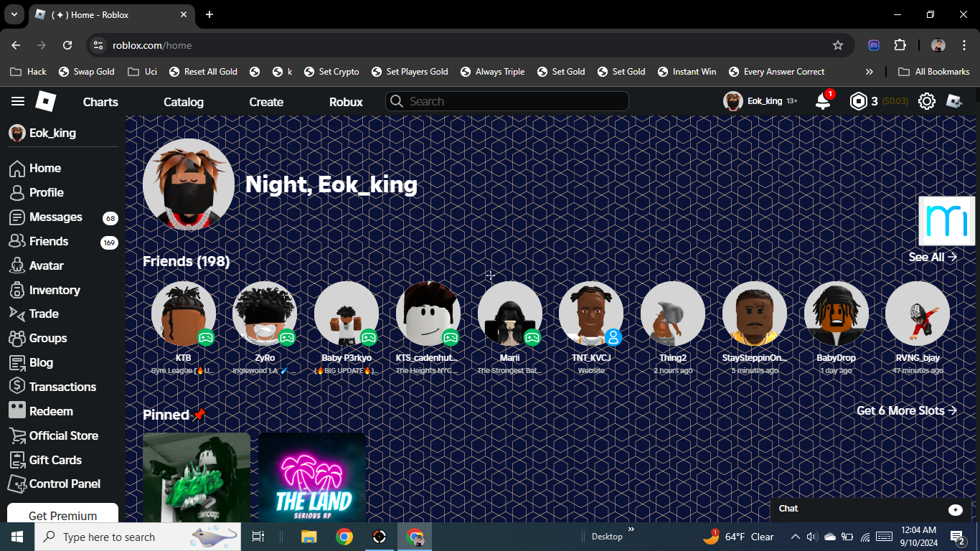This screenshot has height=551, width=980.
Task: Click the Profile icon in the sidebar
Action: click(x=17, y=193)
